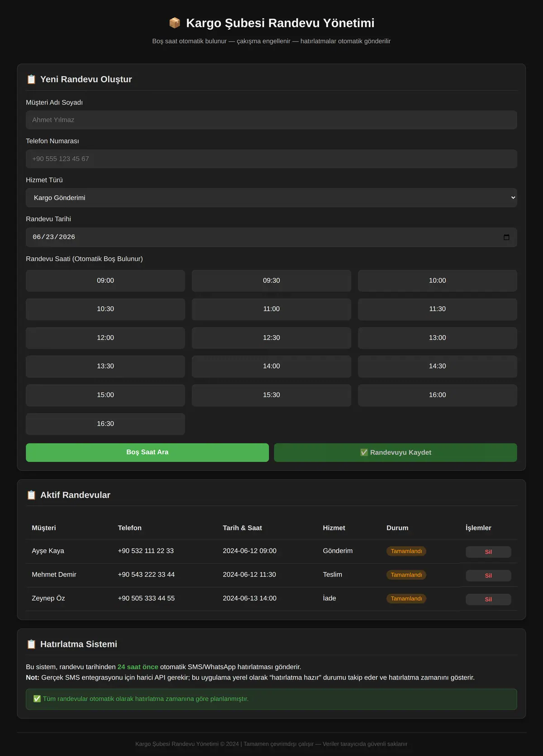The width and height of the screenshot is (543, 756).
Task: Click the Tamamlandı status for Zeynep Öz
Action: pos(406,599)
